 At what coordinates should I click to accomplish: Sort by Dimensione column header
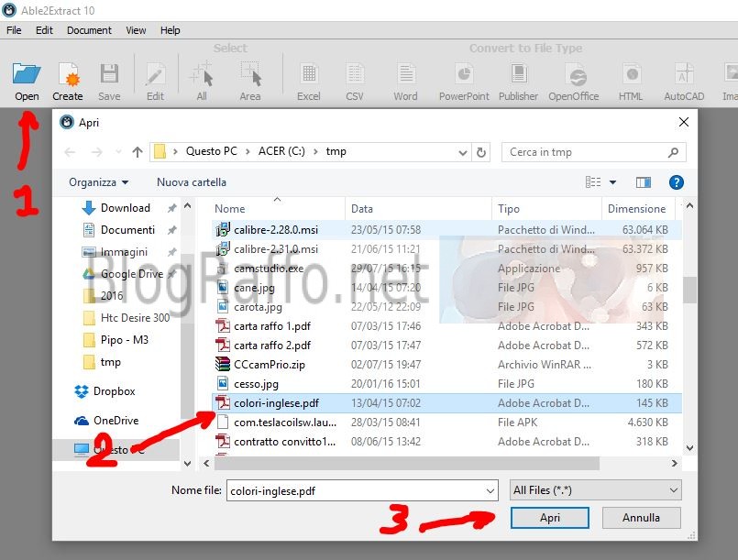pyautogui.click(x=639, y=208)
